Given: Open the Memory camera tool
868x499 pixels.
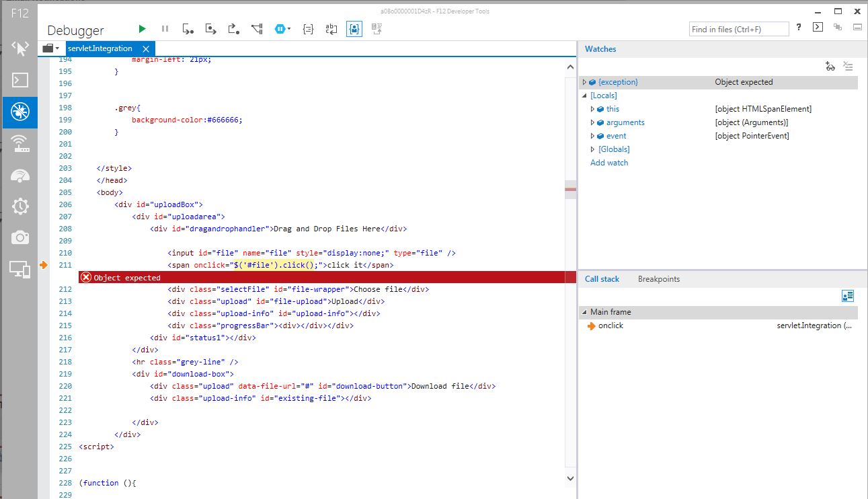Looking at the screenshot, I should click(19, 237).
